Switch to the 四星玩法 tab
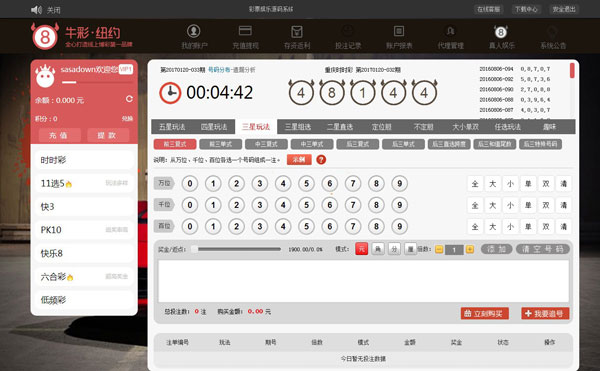 (214, 127)
